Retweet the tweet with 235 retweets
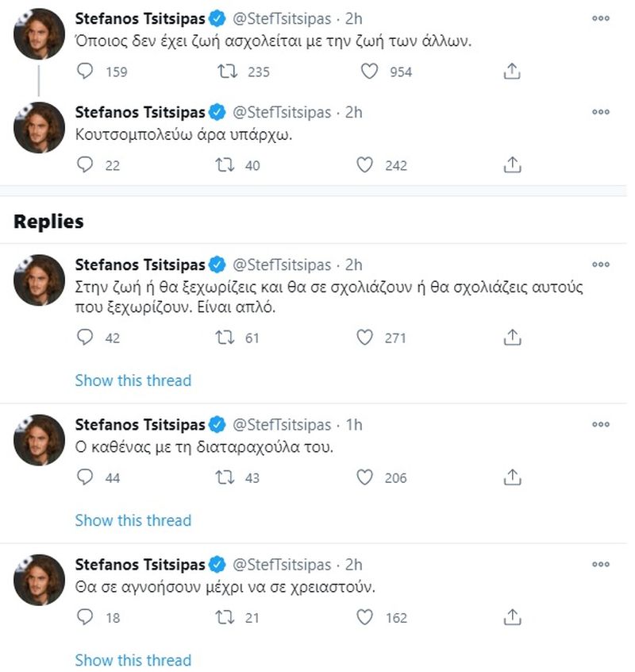This screenshot has width=635, height=672. pyautogui.click(x=226, y=71)
